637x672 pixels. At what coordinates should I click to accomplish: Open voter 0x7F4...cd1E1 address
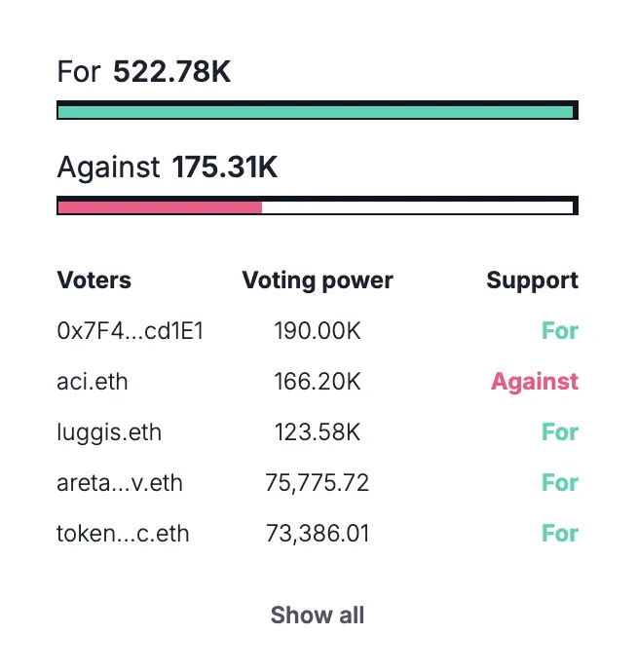pyautogui.click(x=130, y=331)
